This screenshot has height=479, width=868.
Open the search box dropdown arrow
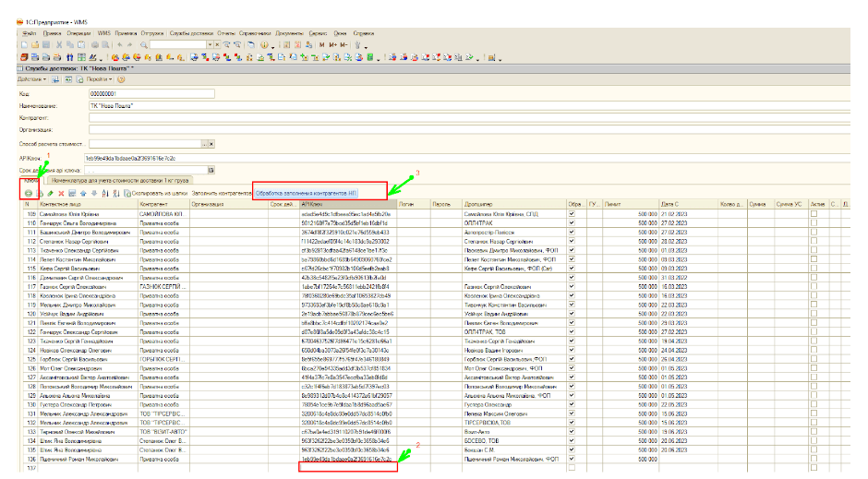(x=211, y=44)
